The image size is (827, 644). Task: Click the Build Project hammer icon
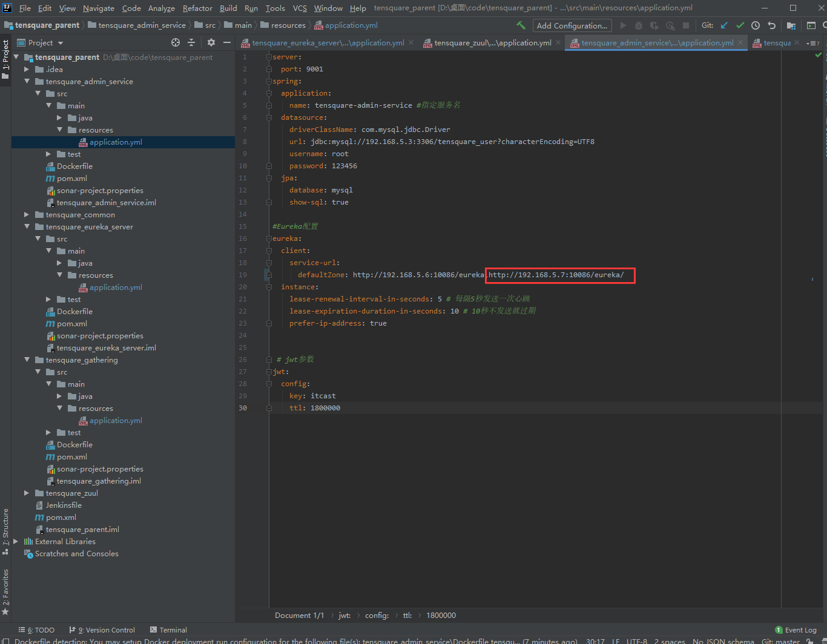coord(521,25)
